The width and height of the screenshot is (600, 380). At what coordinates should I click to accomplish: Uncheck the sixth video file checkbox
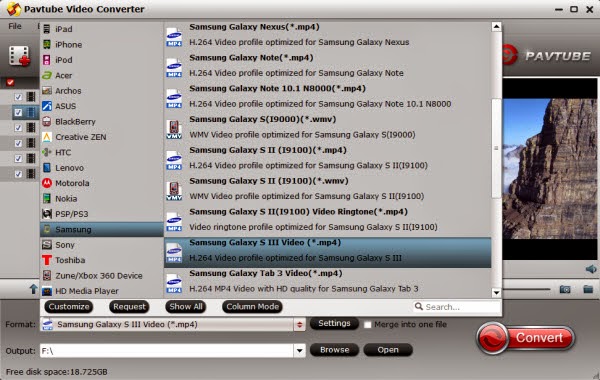[18, 174]
